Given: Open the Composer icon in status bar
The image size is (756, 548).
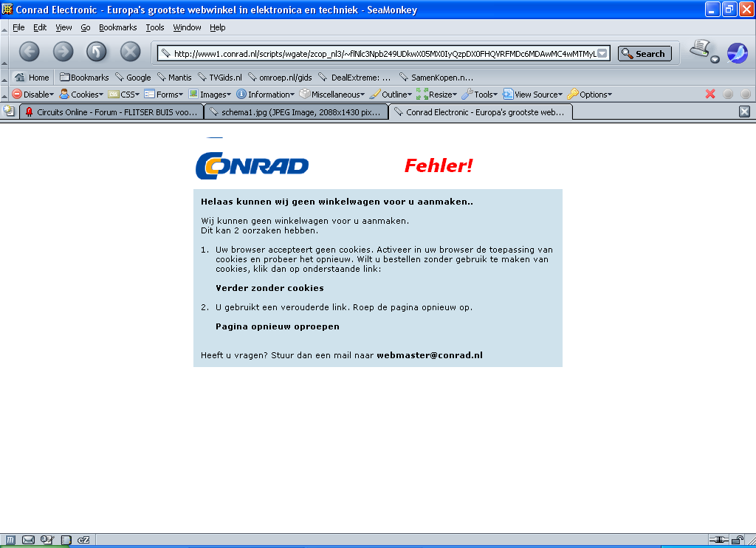Looking at the screenshot, I should coord(47,540).
